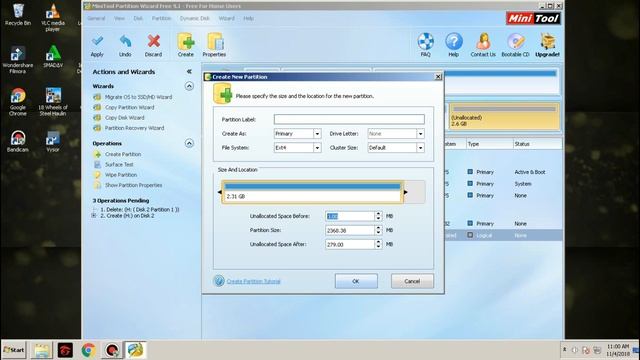The width and height of the screenshot is (640, 360).
Task: Click the Apply toolbar icon
Action: click(x=97, y=45)
